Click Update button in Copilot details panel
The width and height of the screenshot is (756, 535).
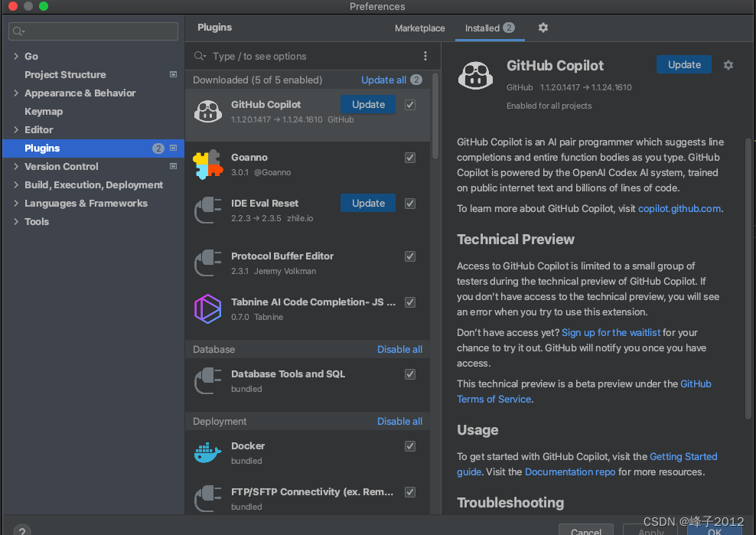pyautogui.click(x=683, y=64)
